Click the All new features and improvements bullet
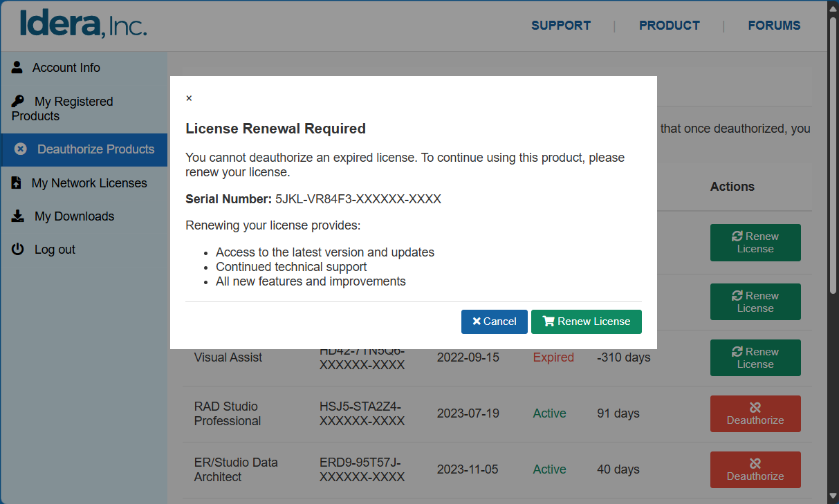 pos(311,281)
